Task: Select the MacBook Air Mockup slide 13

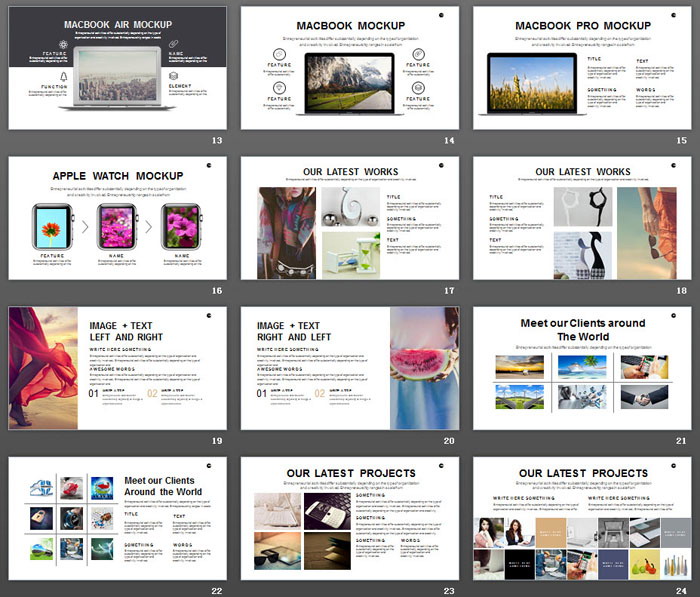Action: click(117, 67)
